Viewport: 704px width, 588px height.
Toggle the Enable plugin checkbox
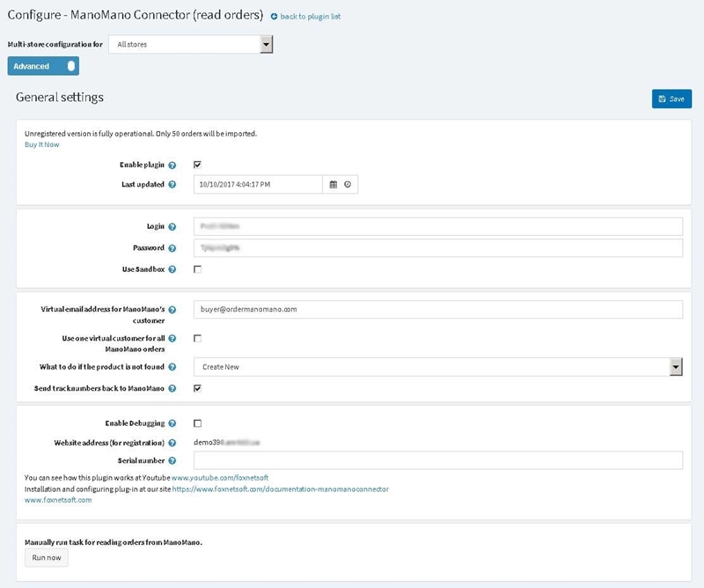pyautogui.click(x=197, y=165)
